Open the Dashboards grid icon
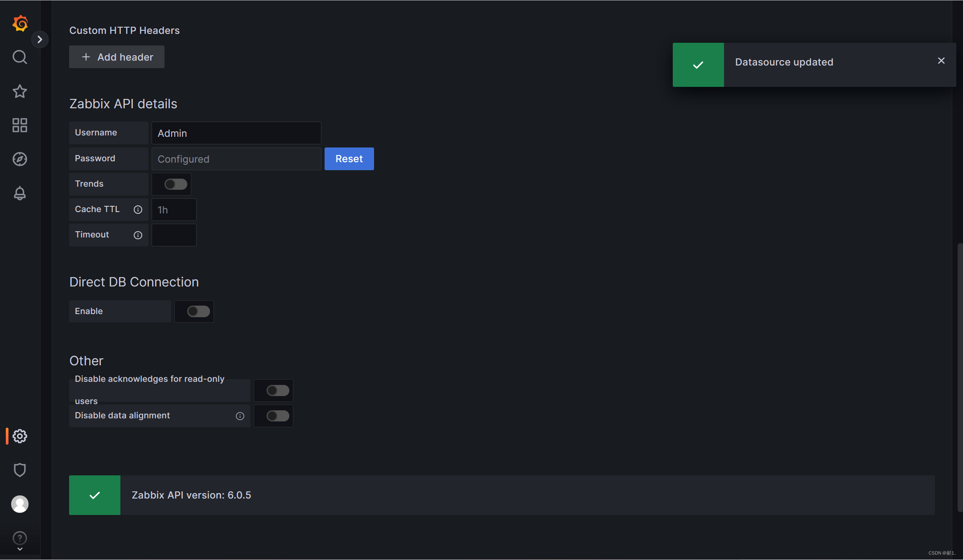The width and height of the screenshot is (963, 560). tap(20, 125)
